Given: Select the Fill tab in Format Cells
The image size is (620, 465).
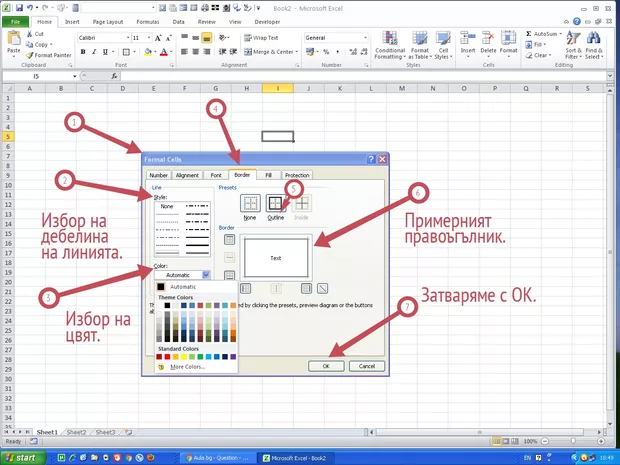Looking at the screenshot, I should pyautogui.click(x=268, y=175).
